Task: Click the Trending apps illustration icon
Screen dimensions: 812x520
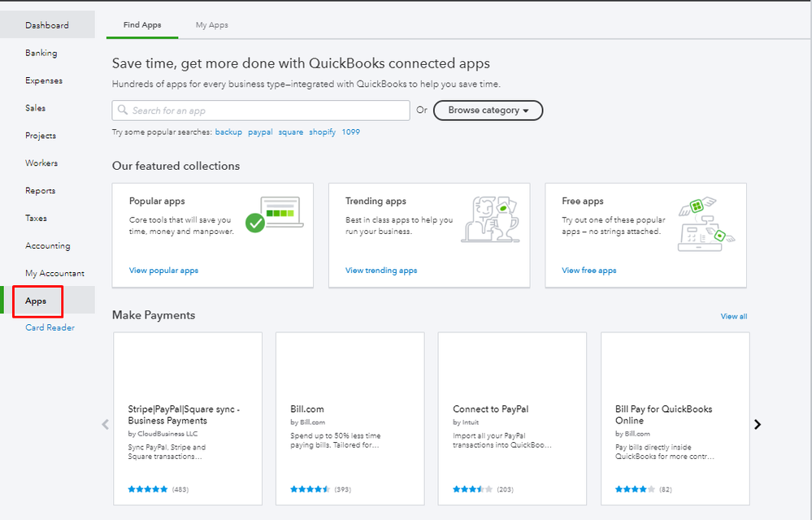Action: click(x=489, y=219)
